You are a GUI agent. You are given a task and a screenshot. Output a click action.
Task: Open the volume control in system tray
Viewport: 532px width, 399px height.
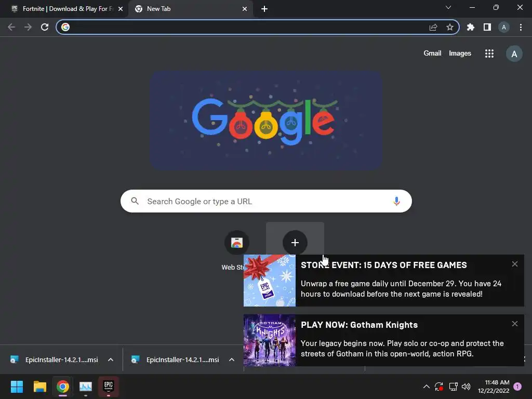(x=466, y=387)
